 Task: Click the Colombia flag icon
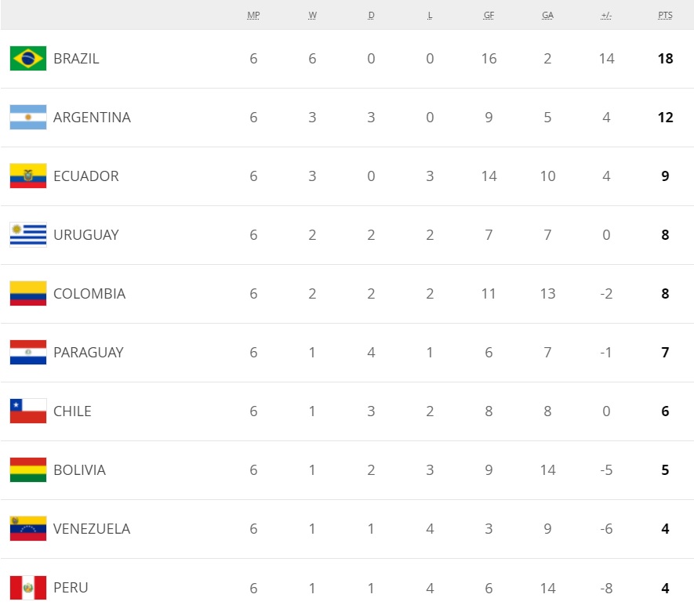28,294
